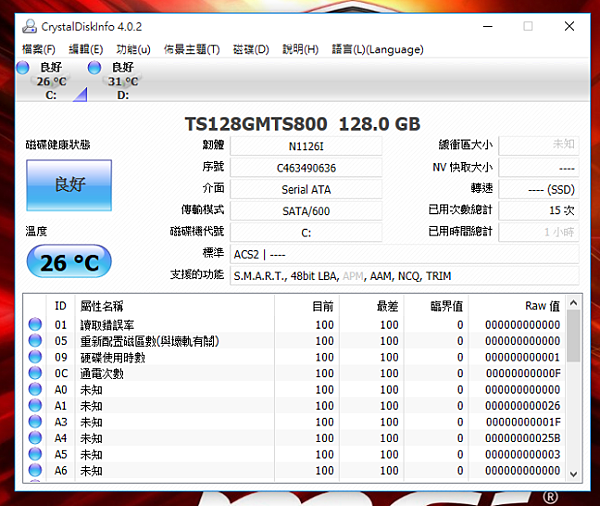This screenshot has width=600, height=506.
Task: Click status orb for attribute 09
Action: pyautogui.click(x=35, y=357)
